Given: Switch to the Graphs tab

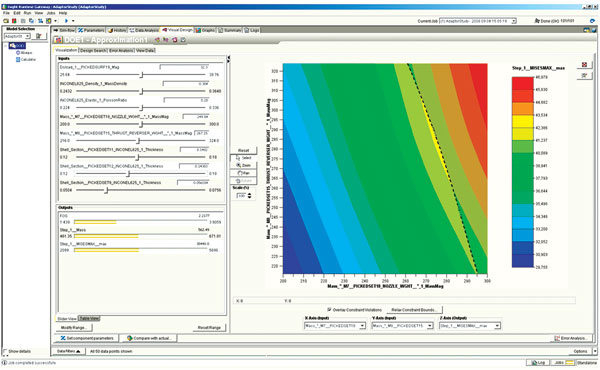Looking at the screenshot, I should [205, 30].
